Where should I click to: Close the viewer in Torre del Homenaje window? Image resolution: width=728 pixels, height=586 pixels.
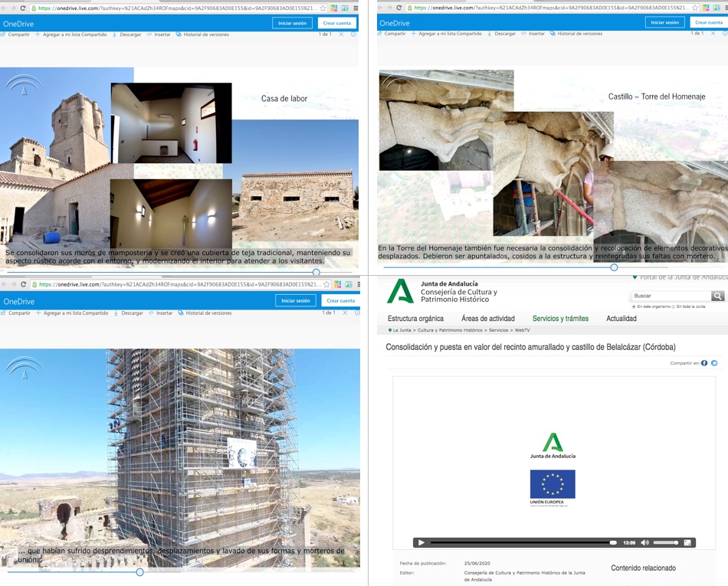(713, 34)
